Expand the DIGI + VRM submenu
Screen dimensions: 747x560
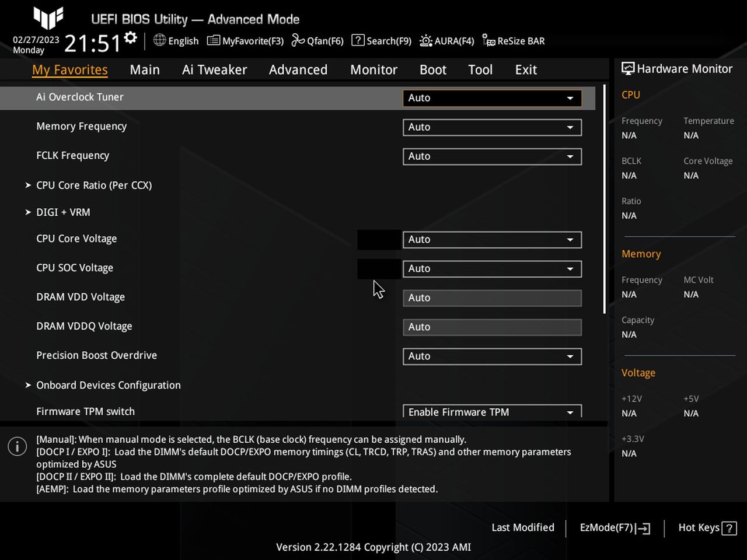(63, 212)
